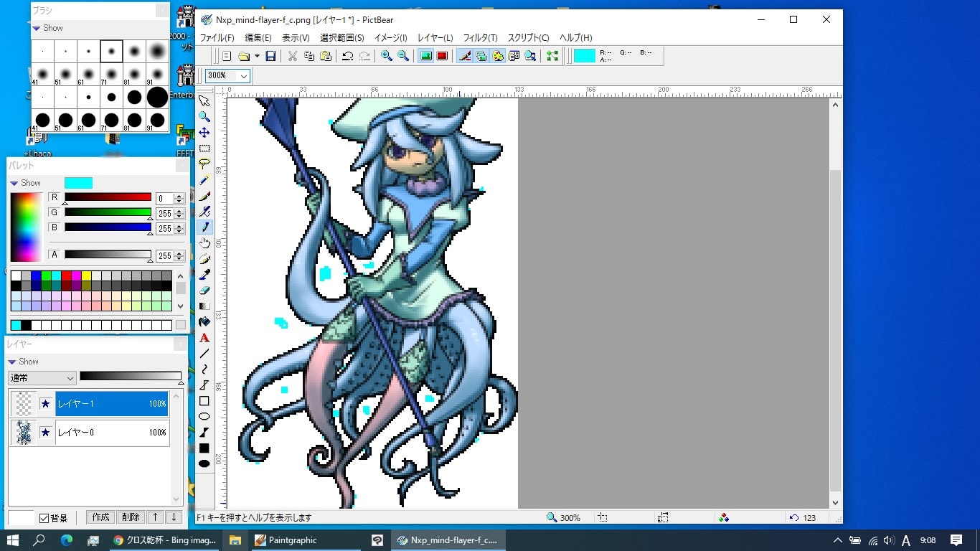Move the layer down with the ↓ button
Screen dimensions: 980x551
174,517
